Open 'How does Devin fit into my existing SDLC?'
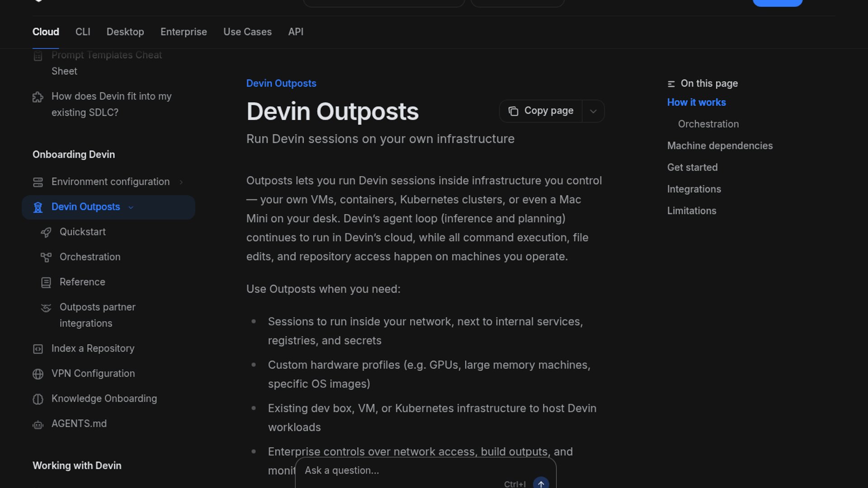 pos(111,104)
